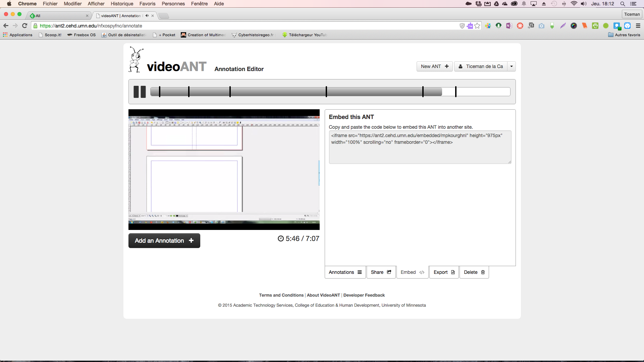Image resolution: width=644 pixels, height=362 pixels.
Task: Click Add an Annotation button
Action: tap(164, 241)
